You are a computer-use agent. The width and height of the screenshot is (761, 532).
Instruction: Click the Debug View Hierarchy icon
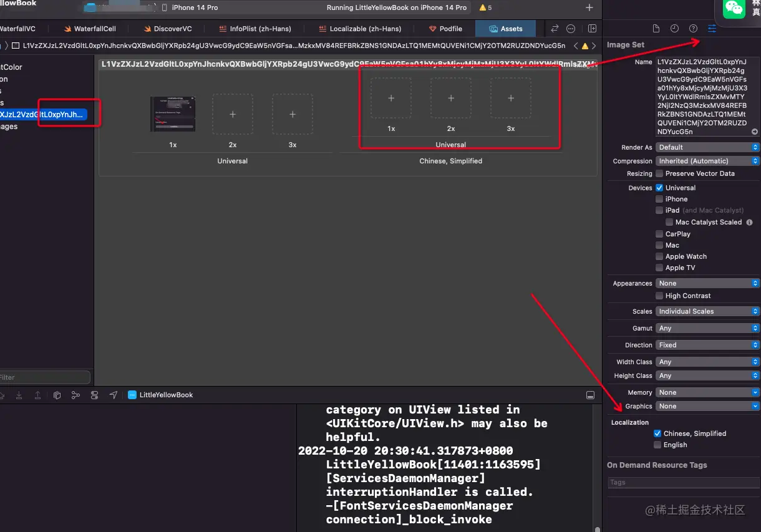click(x=57, y=395)
